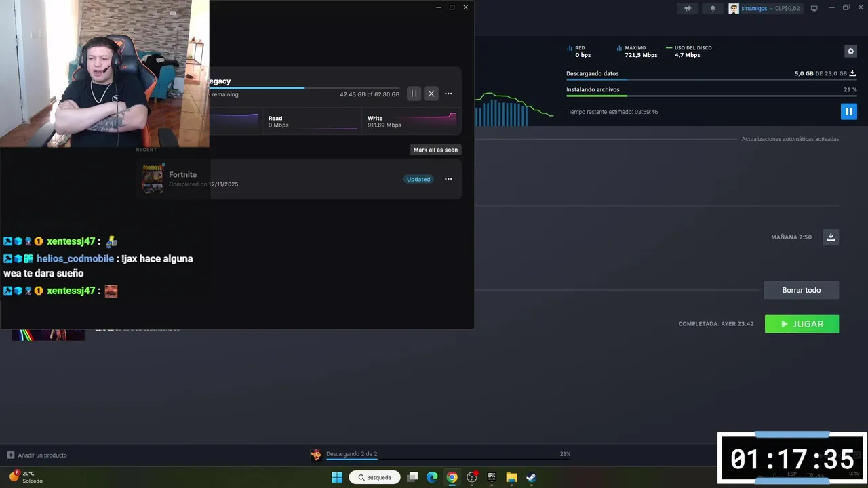Click Borrar todo button

[x=802, y=290]
